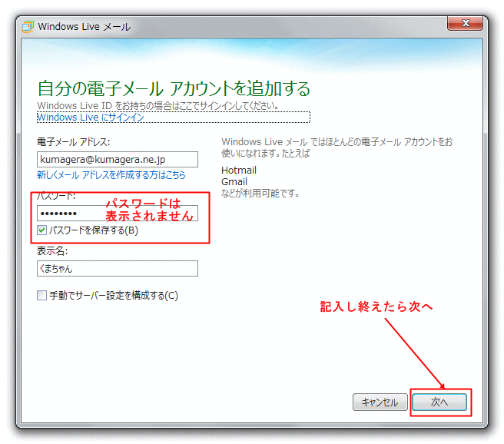The height and width of the screenshot is (444, 504).
Task: Click the 次へ button
Action: point(439,403)
